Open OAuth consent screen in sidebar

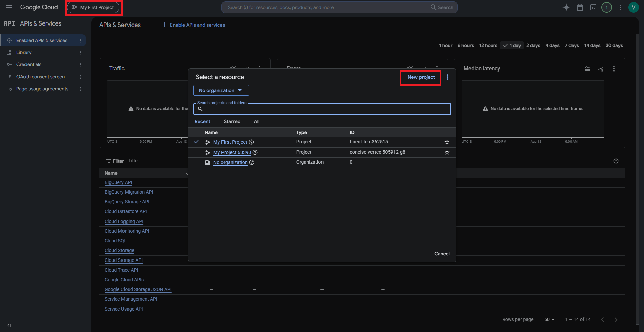[x=41, y=77]
